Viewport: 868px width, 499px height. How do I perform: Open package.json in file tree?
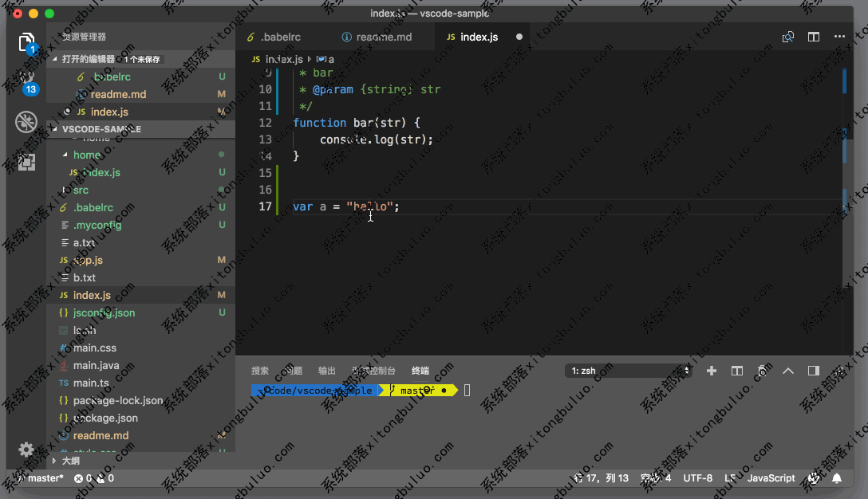click(105, 418)
